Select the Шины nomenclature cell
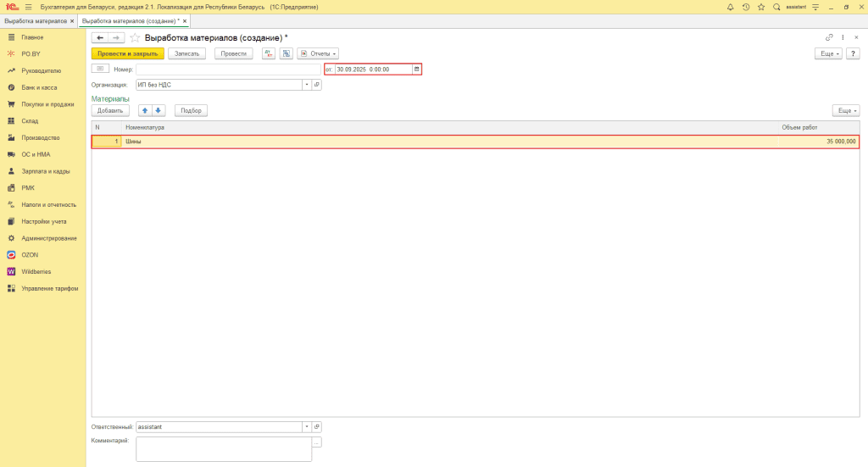This screenshot has height=467, width=868. point(449,142)
